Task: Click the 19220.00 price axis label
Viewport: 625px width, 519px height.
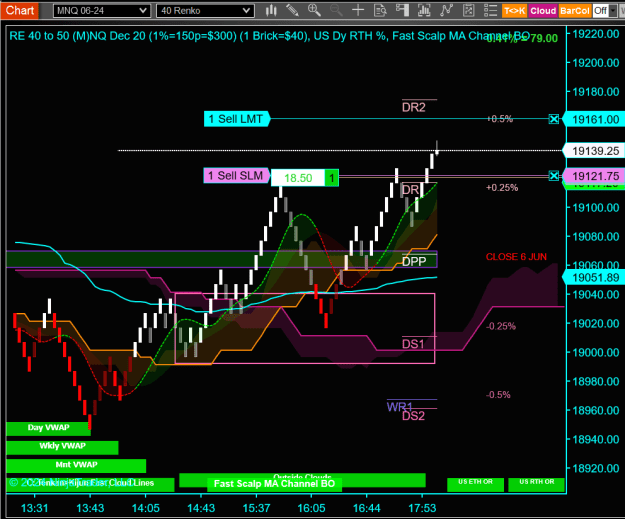Action: click(596, 34)
